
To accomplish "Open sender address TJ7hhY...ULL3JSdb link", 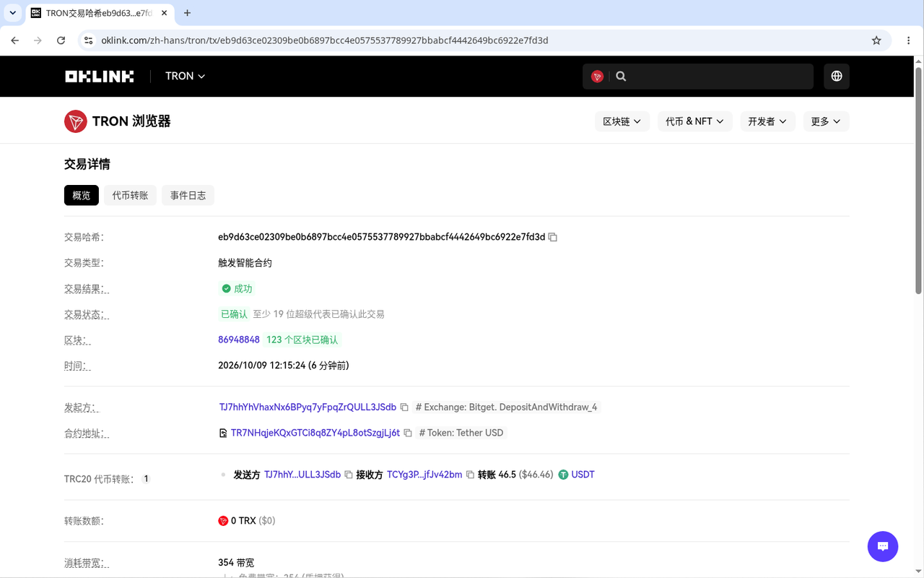I will [x=302, y=475].
